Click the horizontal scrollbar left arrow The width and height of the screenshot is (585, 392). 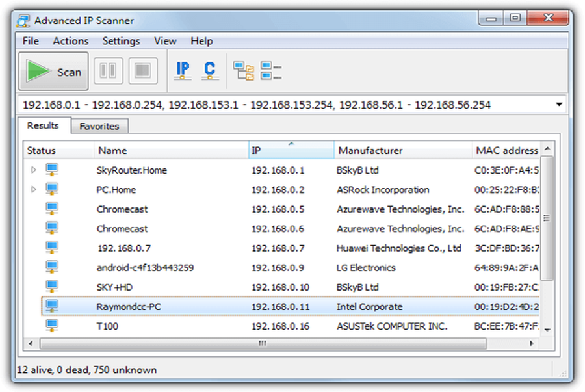coord(31,343)
